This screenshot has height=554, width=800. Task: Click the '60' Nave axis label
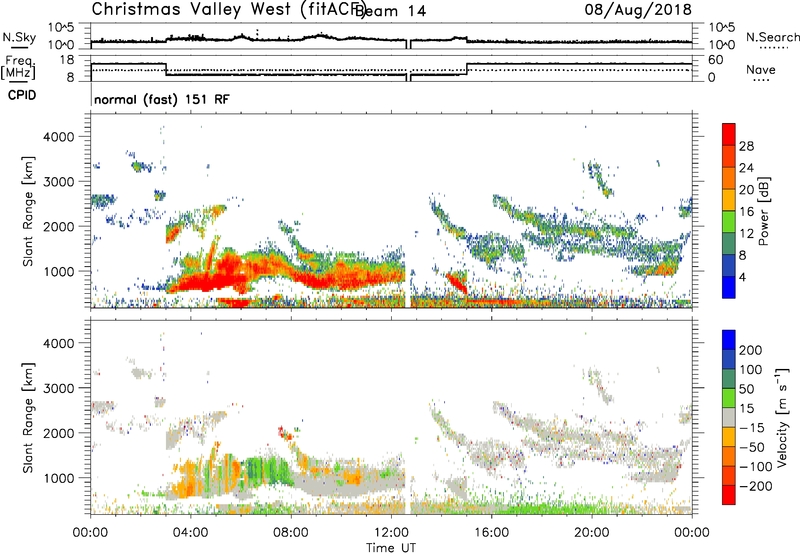coord(716,60)
